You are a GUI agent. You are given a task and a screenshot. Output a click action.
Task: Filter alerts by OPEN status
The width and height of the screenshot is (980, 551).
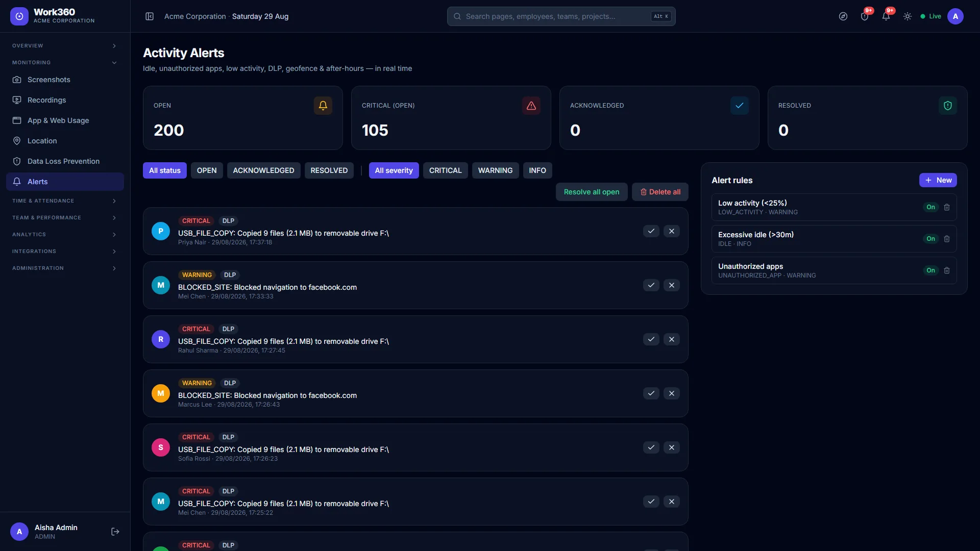point(207,170)
